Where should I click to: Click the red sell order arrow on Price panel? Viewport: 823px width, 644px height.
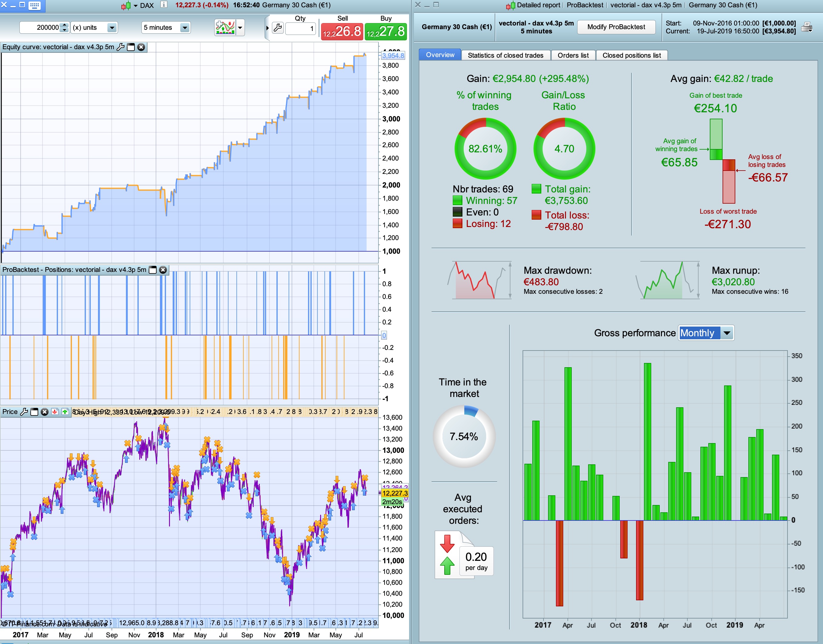[x=55, y=412]
